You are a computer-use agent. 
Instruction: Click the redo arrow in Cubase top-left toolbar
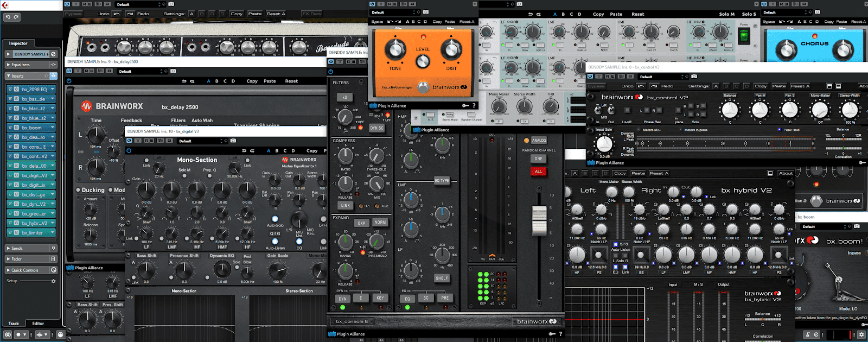[x=16, y=17]
